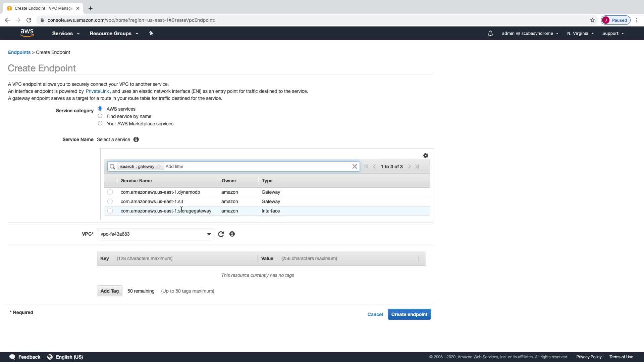Click the pin shortcuts icon in the navbar
The height and width of the screenshot is (362, 644).
pyautogui.click(x=151, y=33)
